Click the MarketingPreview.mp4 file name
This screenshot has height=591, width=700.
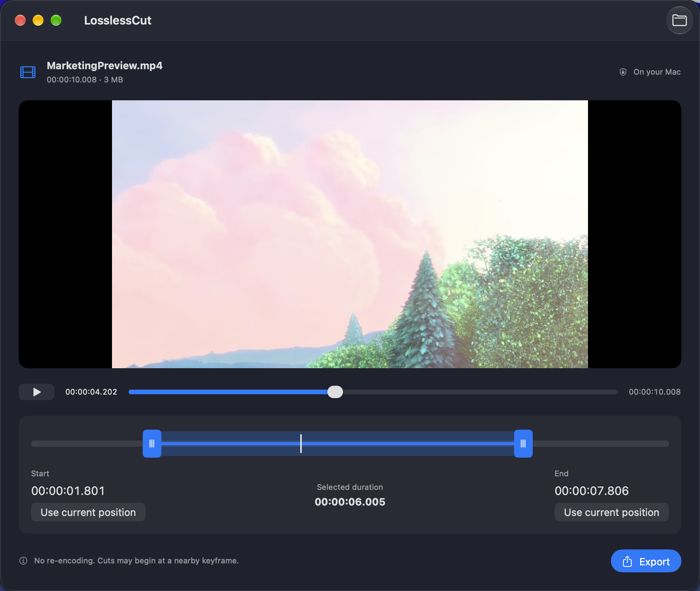pos(105,66)
